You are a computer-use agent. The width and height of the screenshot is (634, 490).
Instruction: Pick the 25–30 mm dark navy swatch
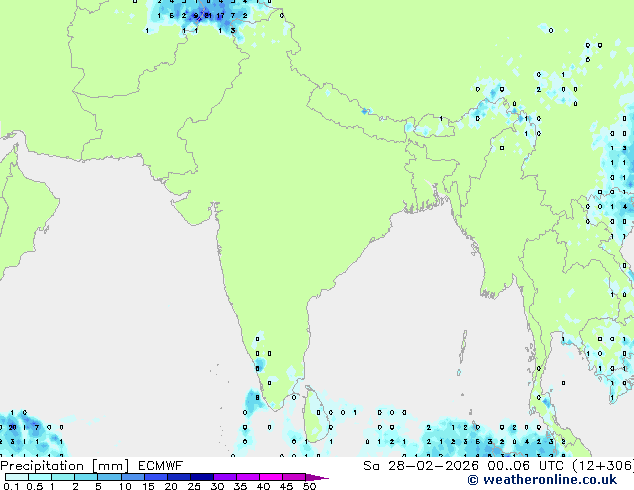(x=202, y=477)
